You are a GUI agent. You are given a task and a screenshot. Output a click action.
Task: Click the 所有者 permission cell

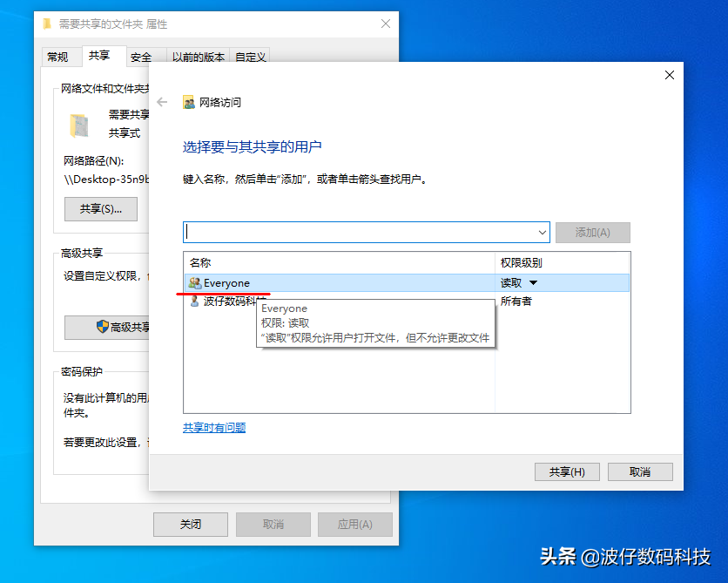coord(516,301)
